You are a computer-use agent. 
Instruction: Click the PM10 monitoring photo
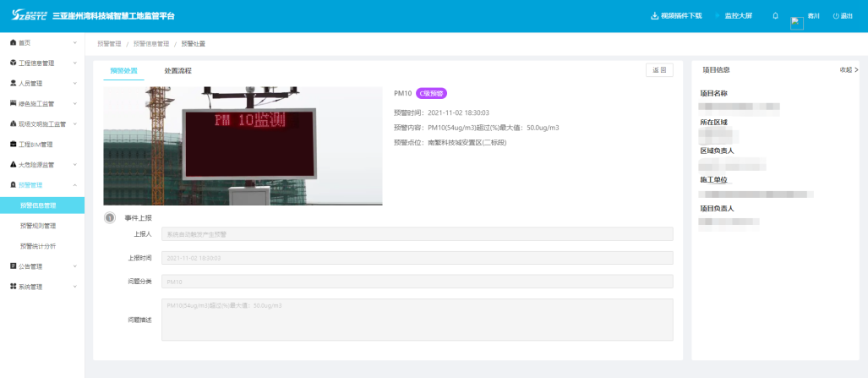(243, 145)
